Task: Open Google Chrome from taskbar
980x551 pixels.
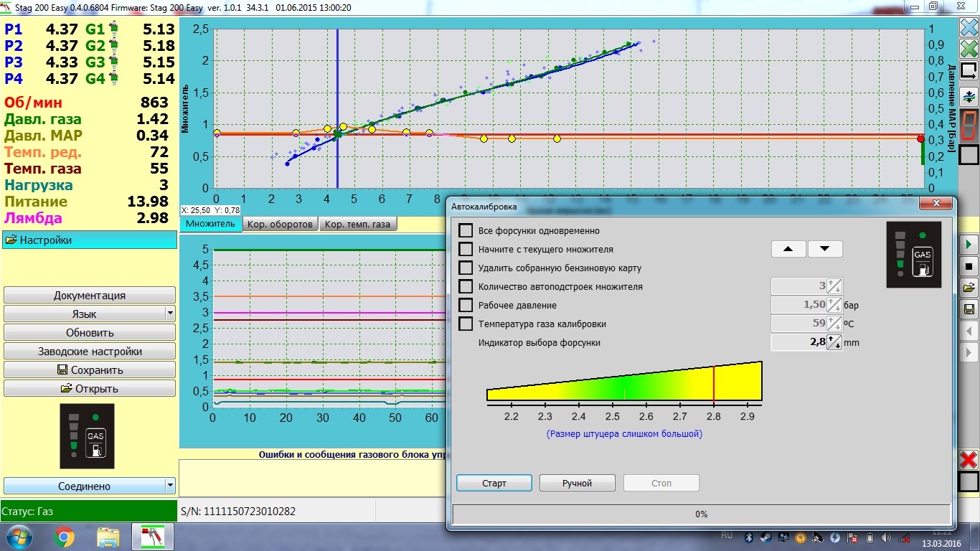Action: pyautogui.click(x=63, y=537)
